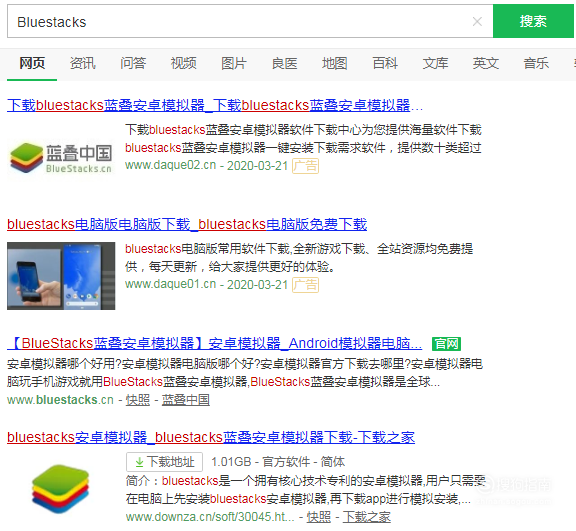This screenshot has width=576, height=531.
Task: Click the www.daque02.cn URL text
Action: pos(170,166)
